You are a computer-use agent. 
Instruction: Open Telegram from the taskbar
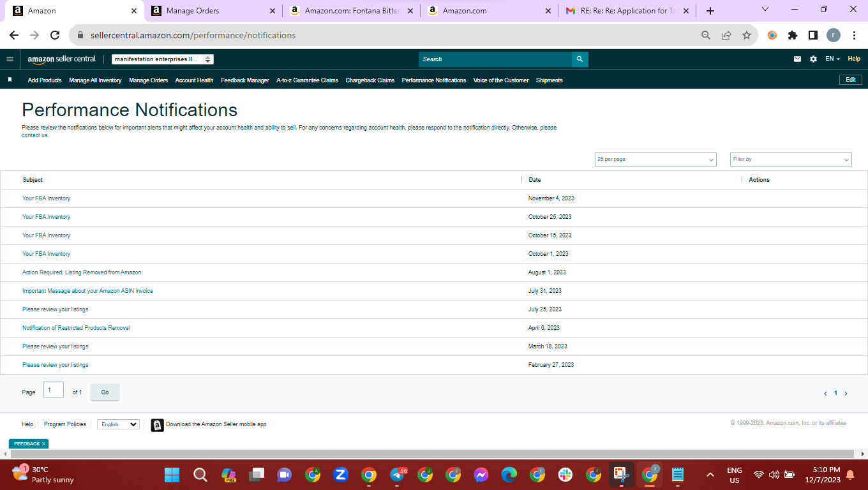397,475
